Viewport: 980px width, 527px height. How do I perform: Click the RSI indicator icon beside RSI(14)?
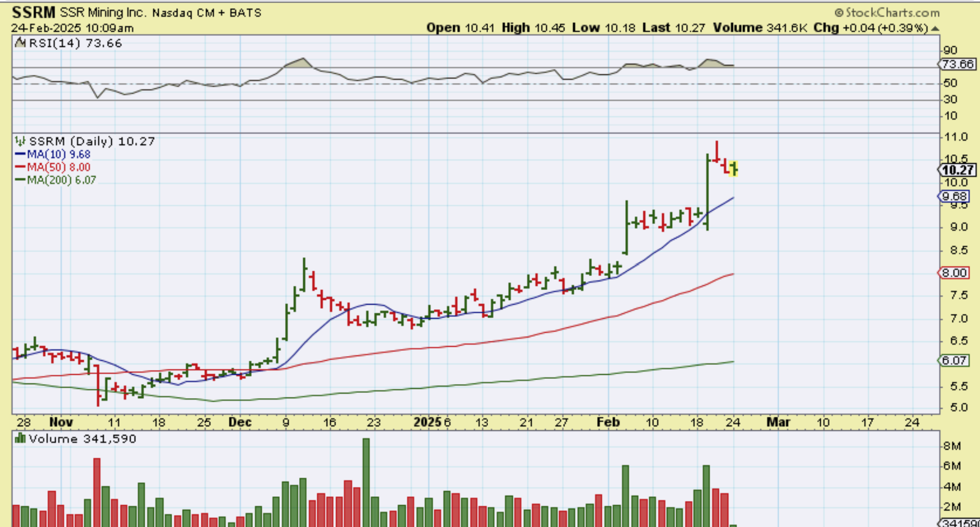click(20, 43)
